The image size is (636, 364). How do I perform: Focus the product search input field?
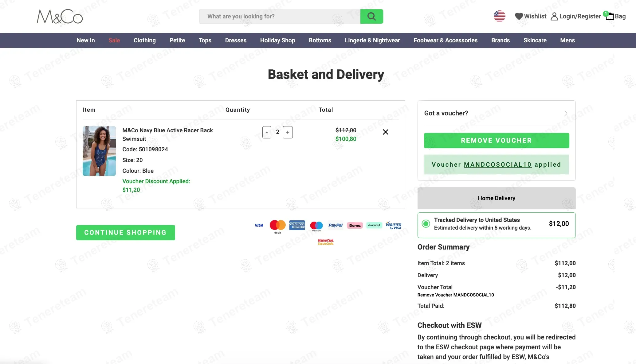point(280,16)
